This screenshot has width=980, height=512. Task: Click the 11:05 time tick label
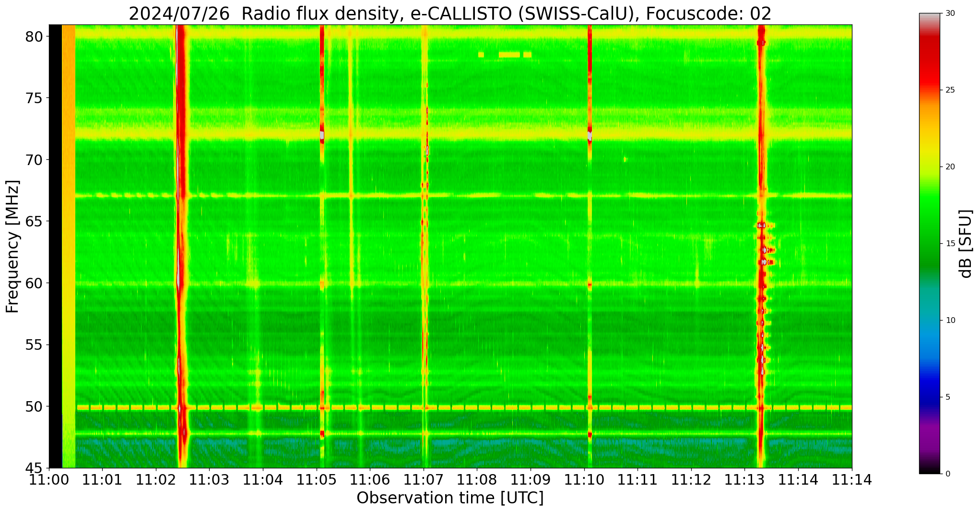coord(317,479)
